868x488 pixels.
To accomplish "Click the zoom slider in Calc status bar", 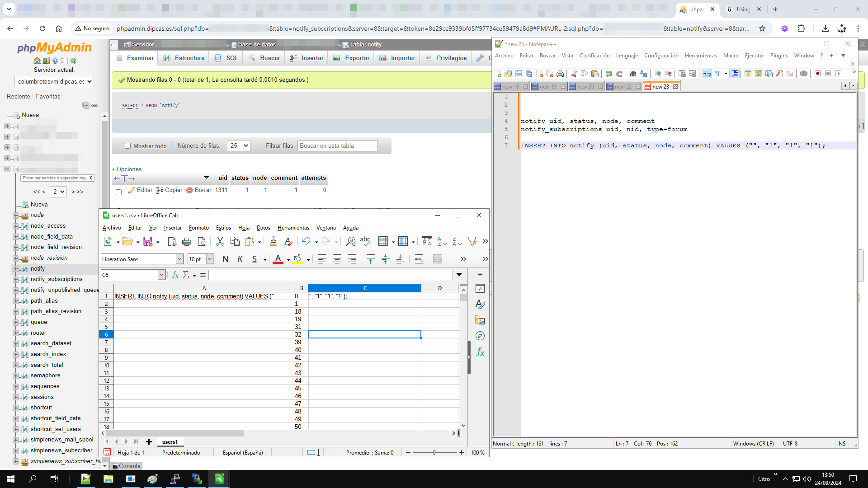I will tap(434, 452).
